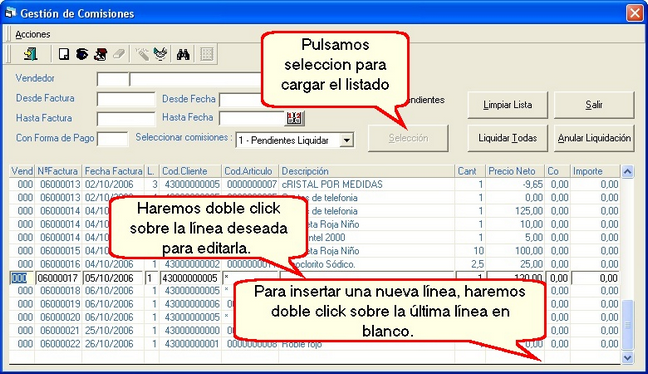Expand the Seleccionar comisiones dropdown arrow
This screenshot has width=648, height=374.
(x=347, y=141)
